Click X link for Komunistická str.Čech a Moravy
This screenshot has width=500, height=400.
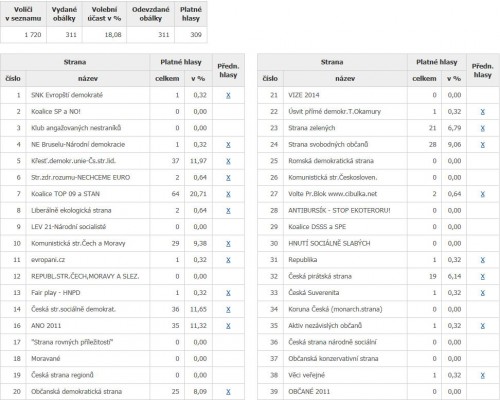click(x=228, y=244)
